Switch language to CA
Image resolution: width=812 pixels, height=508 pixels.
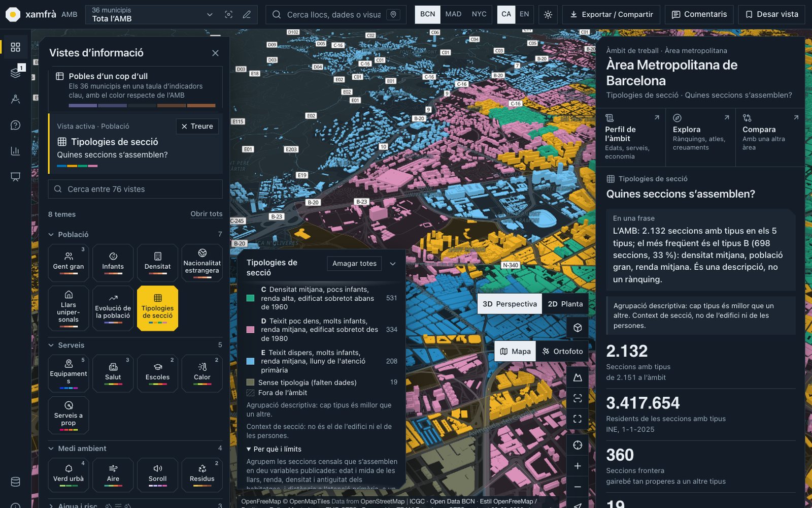(x=506, y=14)
